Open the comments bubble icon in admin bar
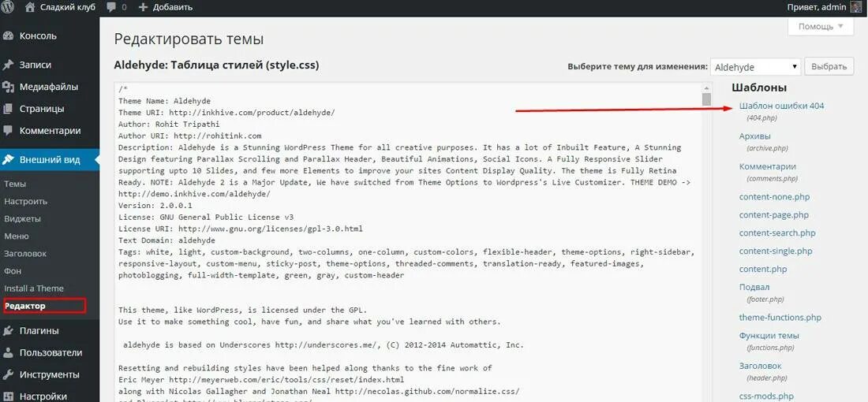This screenshot has width=868, height=402. (110, 8)
